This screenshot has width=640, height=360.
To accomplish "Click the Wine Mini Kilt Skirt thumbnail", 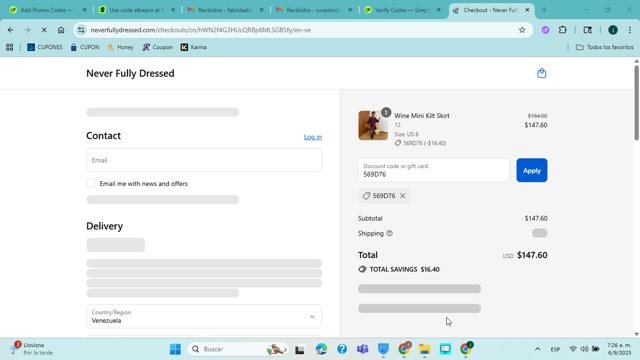I will click(x=373, y=125).
